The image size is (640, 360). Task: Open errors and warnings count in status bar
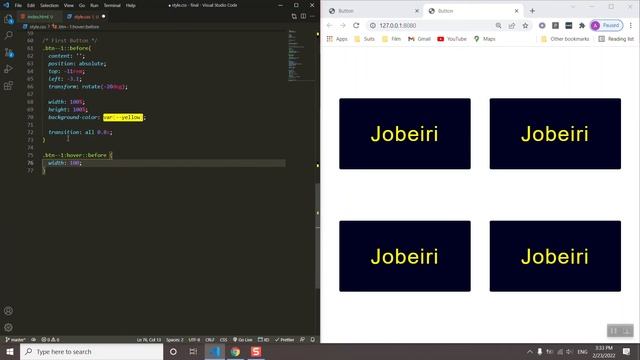[x=50, y=340]
